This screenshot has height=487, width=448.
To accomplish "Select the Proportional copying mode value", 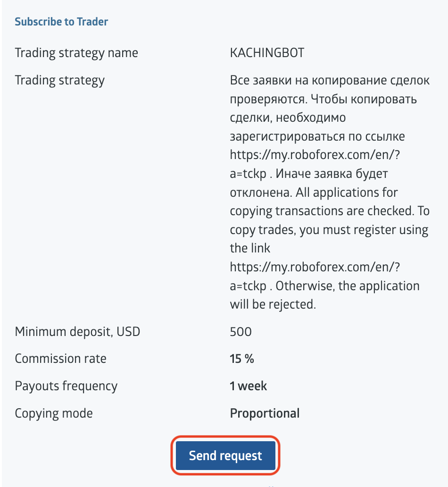I will [x=264, y=413].
